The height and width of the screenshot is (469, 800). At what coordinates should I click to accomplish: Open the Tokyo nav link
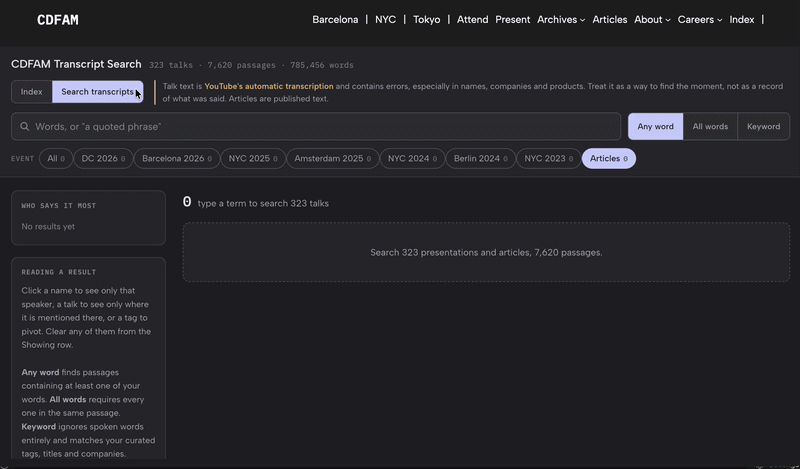pyautogui.click(x=427, y=20)
